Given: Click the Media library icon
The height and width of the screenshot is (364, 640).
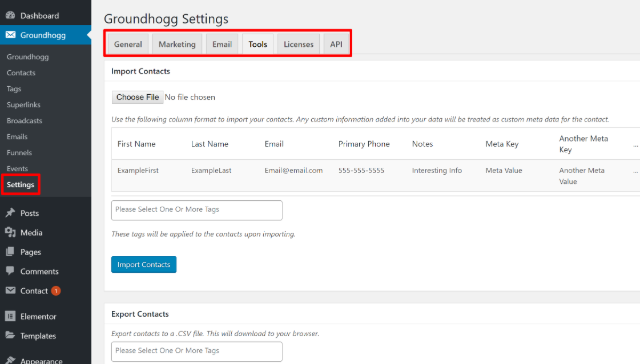Looking at the screenshot, I should pos(10,232).
